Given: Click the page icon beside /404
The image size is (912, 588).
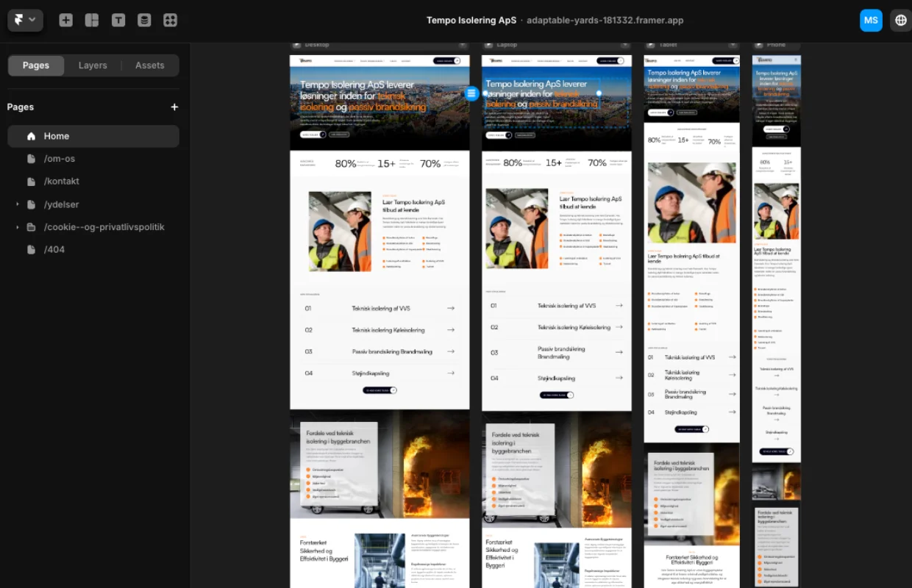Looking at the screenshot, I should 31,250.
